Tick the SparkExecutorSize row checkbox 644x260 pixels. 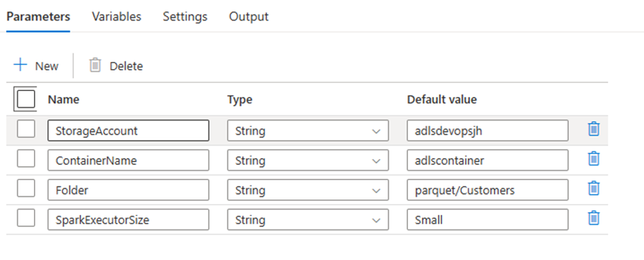[26, 217]
